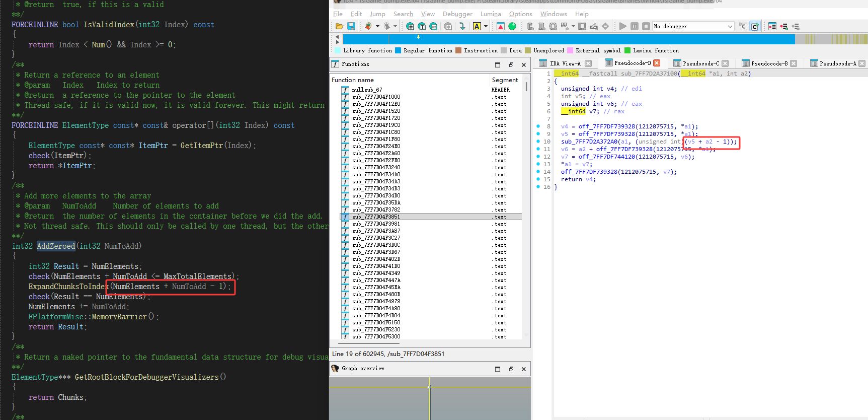Viewport: 868px width, 420px height.
Task: Click the text search T icon
Action: (422, 26)
